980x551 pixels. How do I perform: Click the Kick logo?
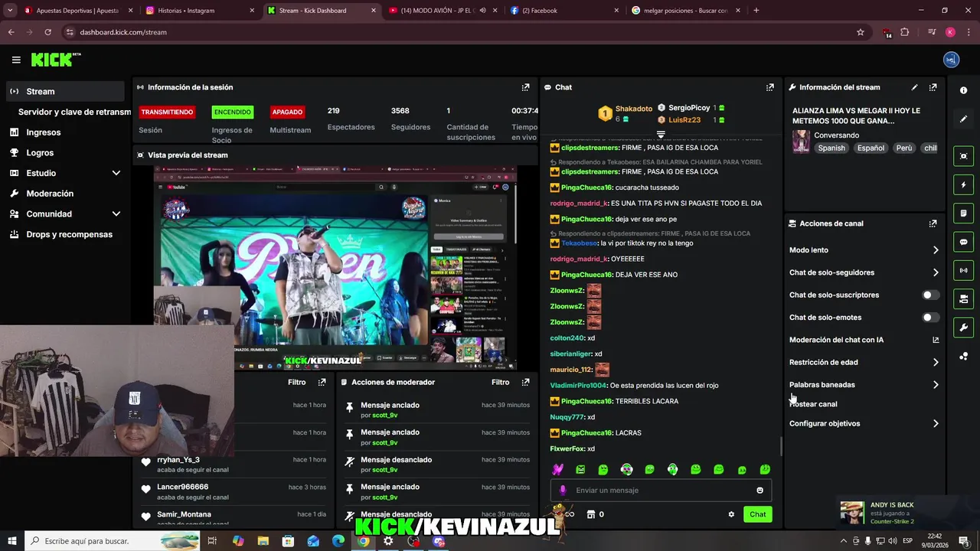pos(55,60)
